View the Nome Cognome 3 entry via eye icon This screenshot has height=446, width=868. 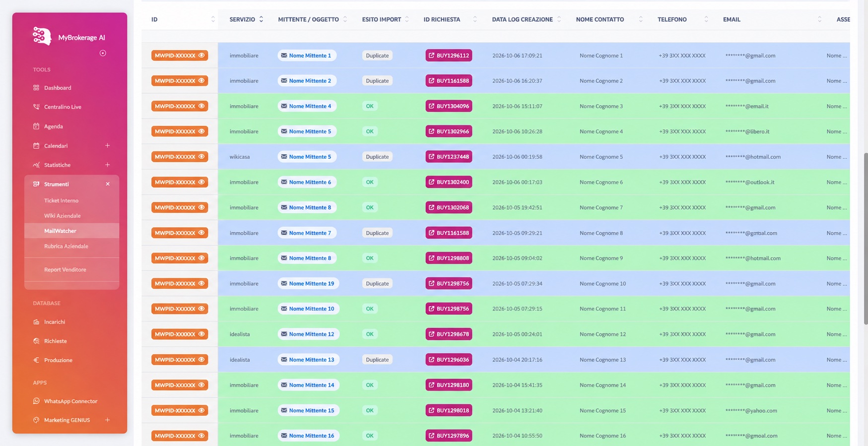[x=201, y=106]
